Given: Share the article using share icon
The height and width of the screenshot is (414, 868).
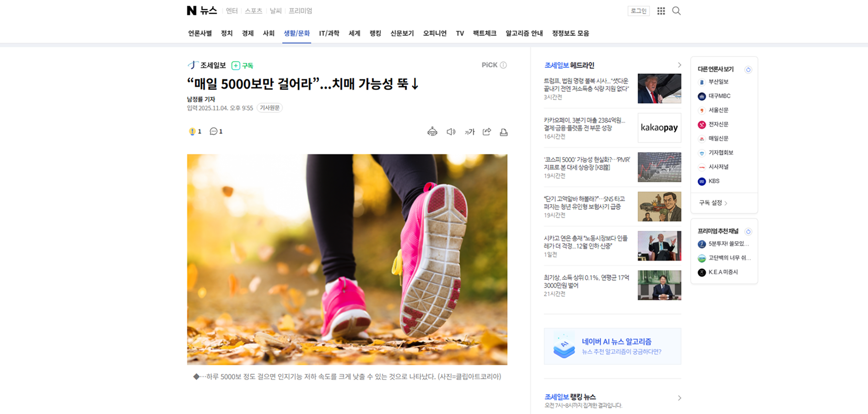Looking at the screenshot, I should click(x=487, y=132).
